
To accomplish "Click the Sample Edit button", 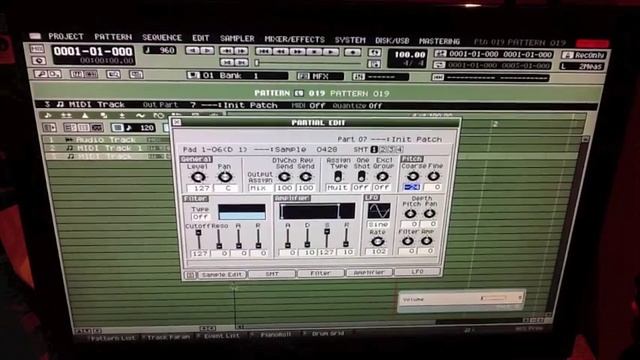I will 222,275.
